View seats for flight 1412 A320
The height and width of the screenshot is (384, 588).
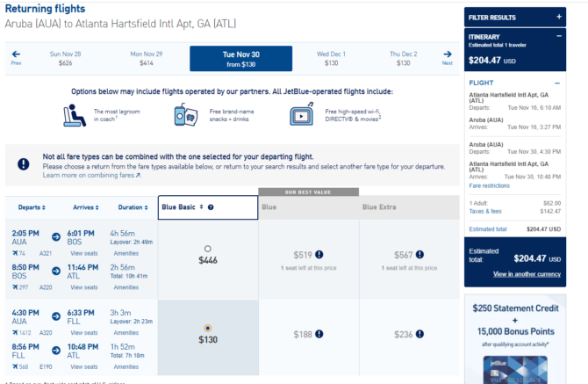pyautogui.click(x=84, y=333)
